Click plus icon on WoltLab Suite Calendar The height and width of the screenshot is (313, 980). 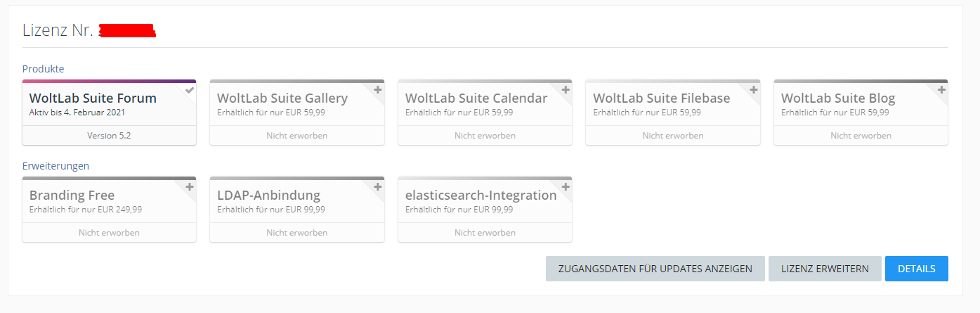pos(566,90)
